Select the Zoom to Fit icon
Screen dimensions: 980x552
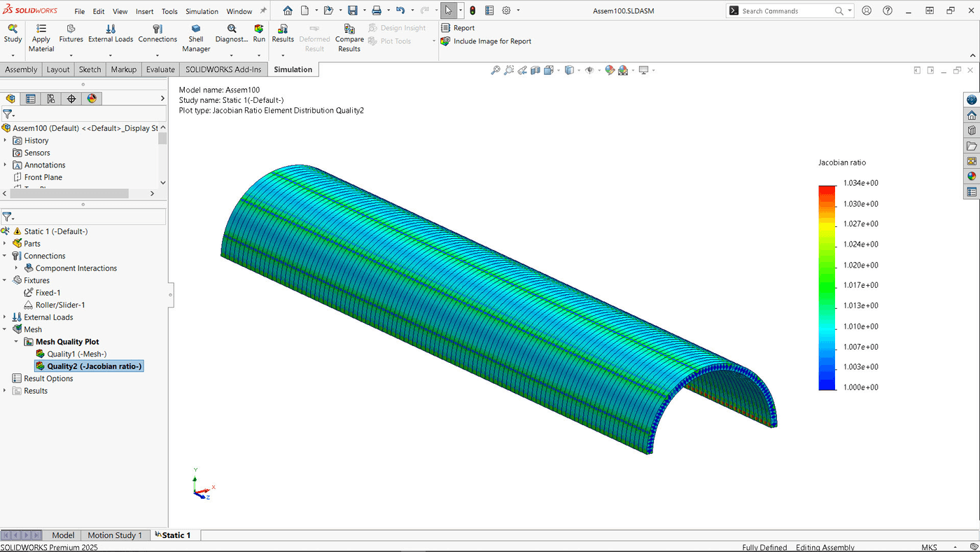495,69
